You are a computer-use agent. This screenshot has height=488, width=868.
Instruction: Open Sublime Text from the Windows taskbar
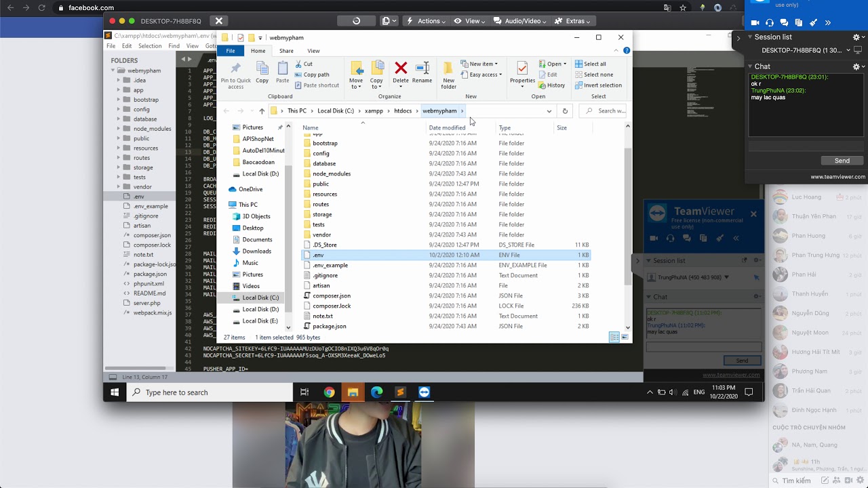pyautogui.click(x=400, y=392)
